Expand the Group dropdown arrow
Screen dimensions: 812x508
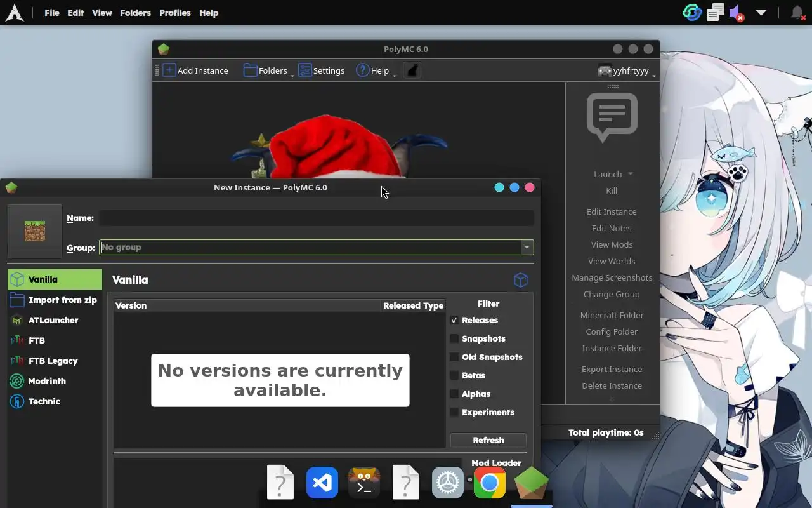(x=527, y=247)
